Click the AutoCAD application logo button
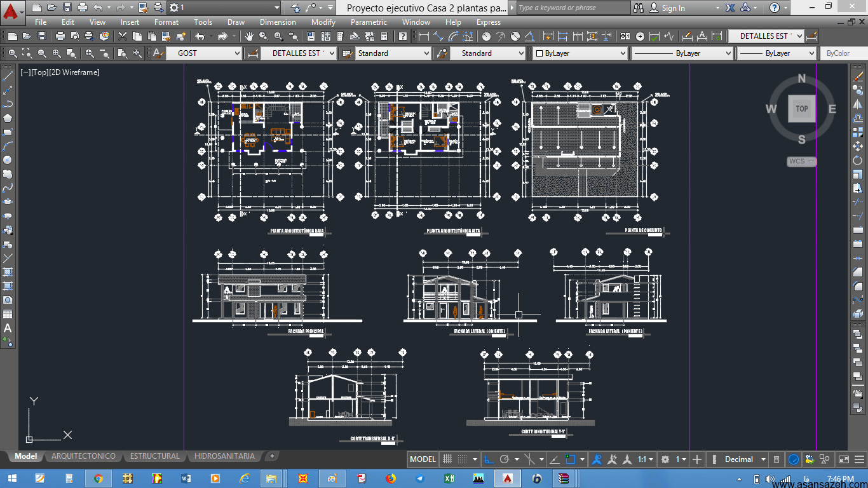 coord(11,11)
